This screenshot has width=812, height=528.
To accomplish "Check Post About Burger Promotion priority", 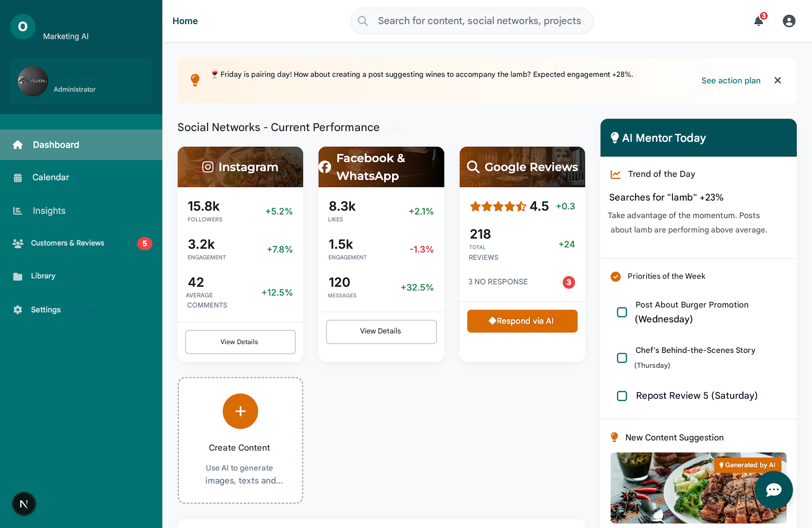I will coord(622,312).
